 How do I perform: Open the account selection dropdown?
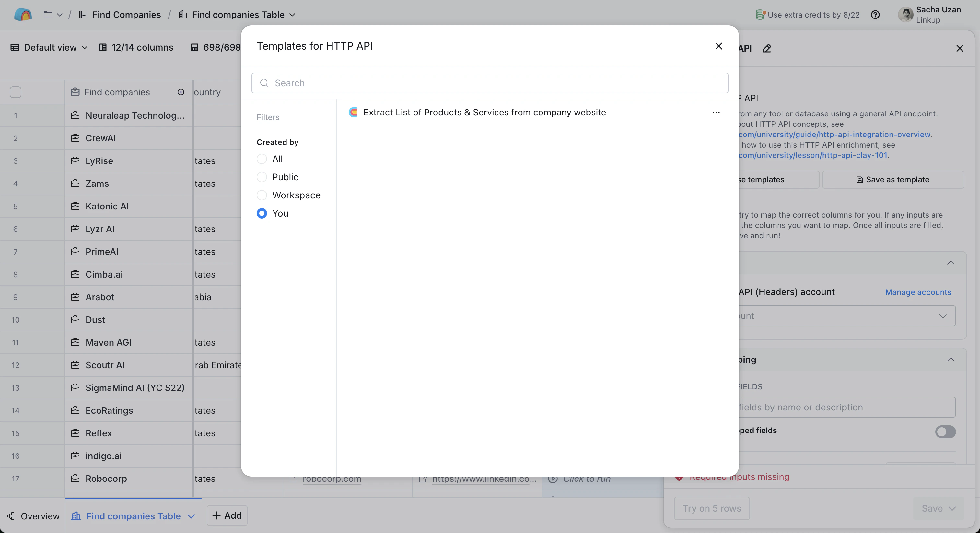[x=845, y=316]
